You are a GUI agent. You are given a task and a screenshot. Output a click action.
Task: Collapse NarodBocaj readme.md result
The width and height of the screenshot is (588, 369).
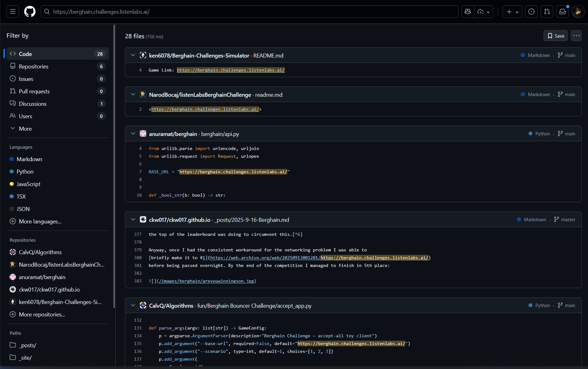tap(133, 94)
